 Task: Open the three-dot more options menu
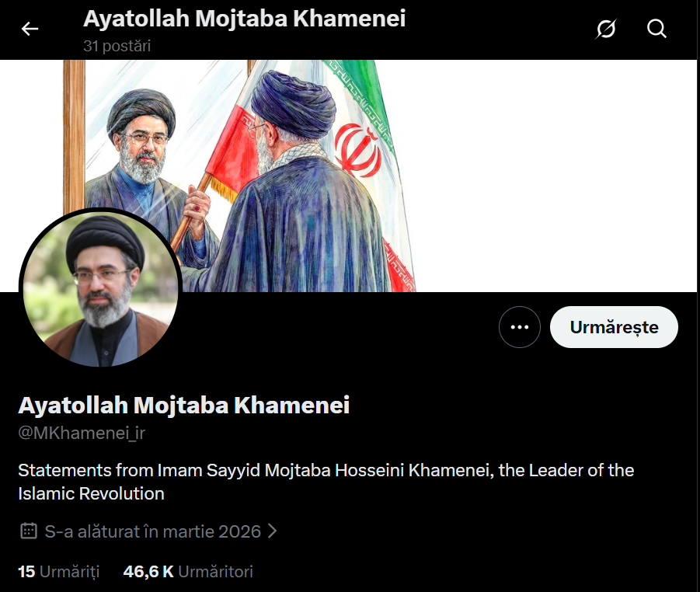520,327
